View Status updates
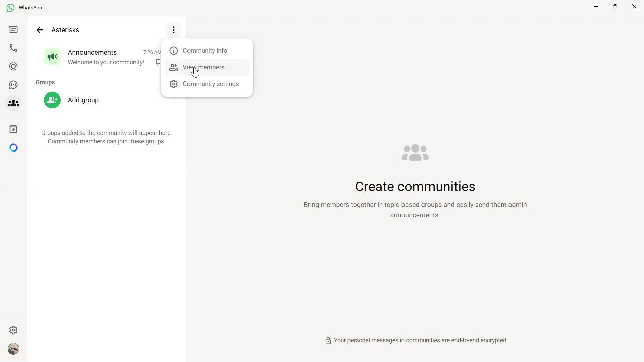 (13, 66)
